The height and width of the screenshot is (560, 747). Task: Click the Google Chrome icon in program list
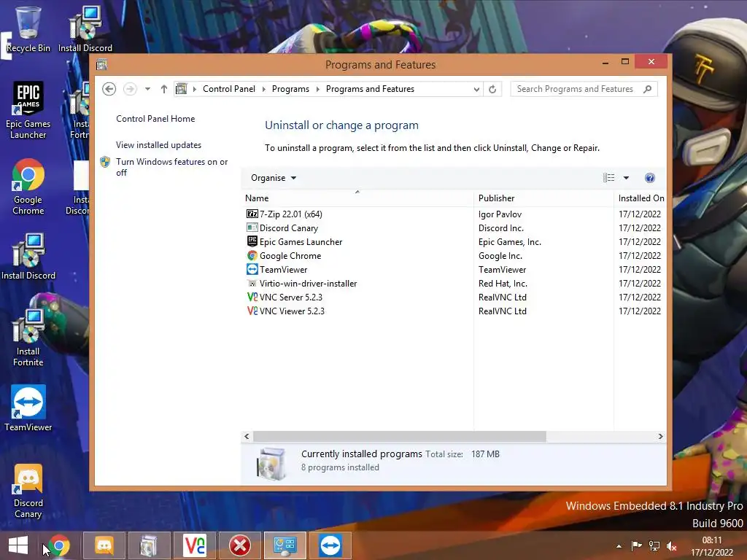[252, 256]
